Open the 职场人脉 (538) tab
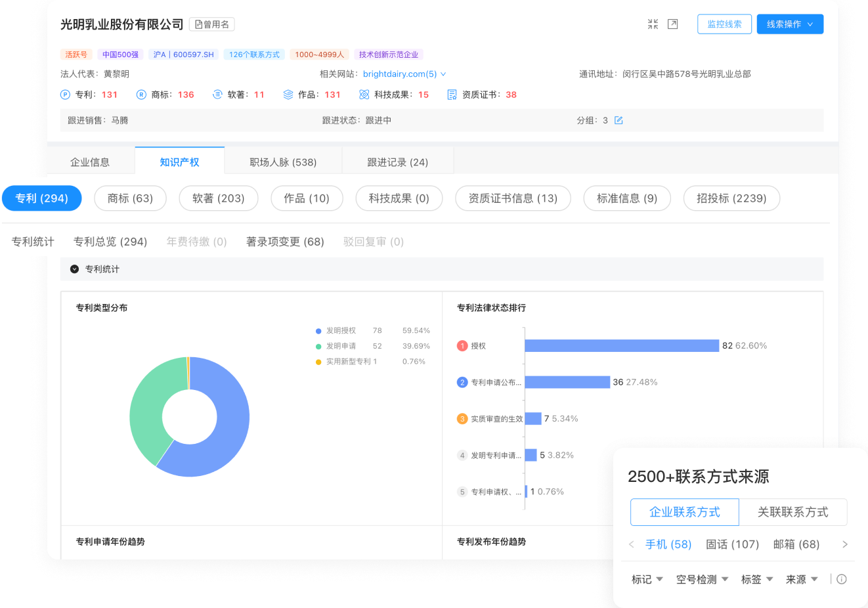Image resolution: width=868 pixels, height=608 pixels. 283,162
